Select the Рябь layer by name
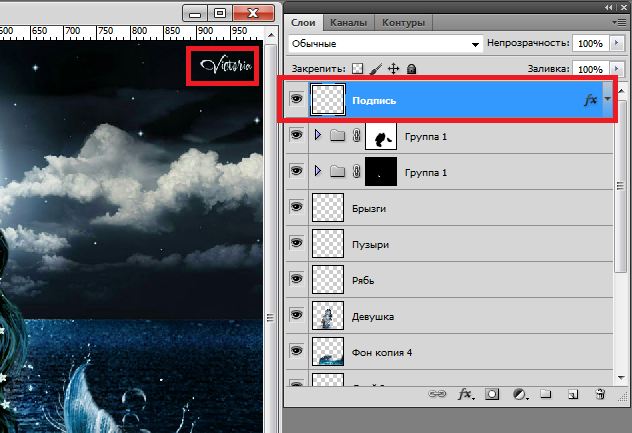632x433 pixels. tap(363, 281)
